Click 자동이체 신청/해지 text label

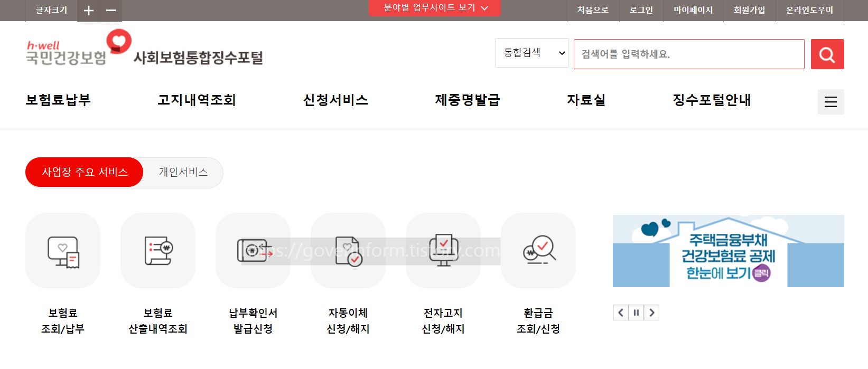[x=348, y=321]
